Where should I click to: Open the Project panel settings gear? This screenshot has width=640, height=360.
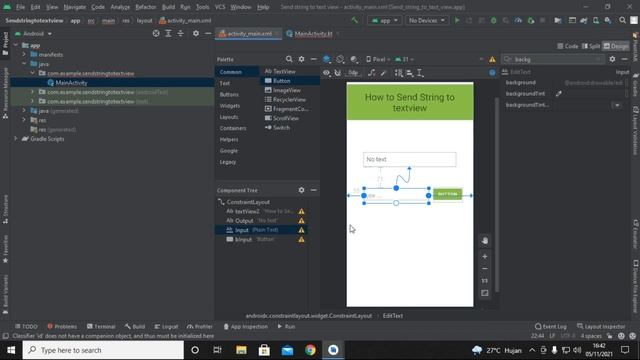click(x=196, y=33)
